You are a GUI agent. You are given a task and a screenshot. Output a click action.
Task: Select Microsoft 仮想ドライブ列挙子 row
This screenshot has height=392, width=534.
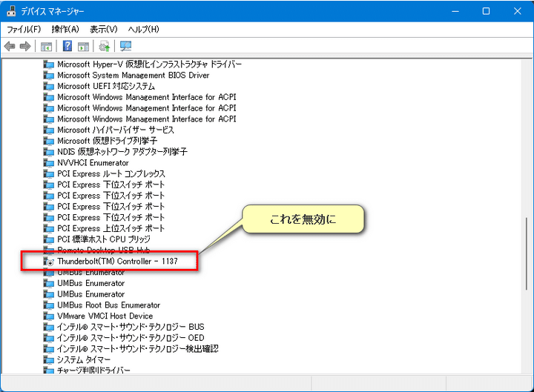click(108, 141)
